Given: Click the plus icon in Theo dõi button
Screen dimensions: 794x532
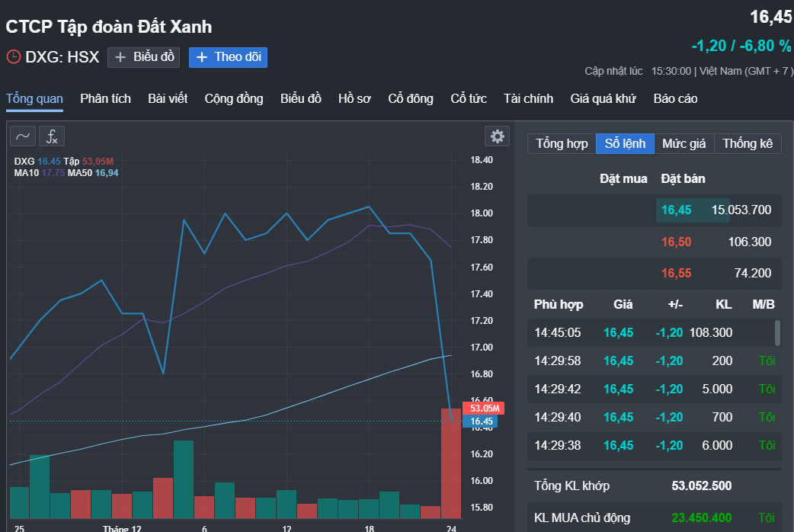Looking at the screenshot, I should tap(201, 57).
